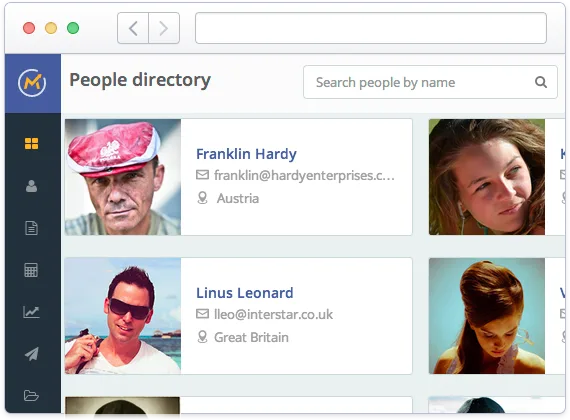This screenshot has width=570, height=420.
Task: Select Franklin Hardy's photo with red cap
Action: (x=123, y=177)
